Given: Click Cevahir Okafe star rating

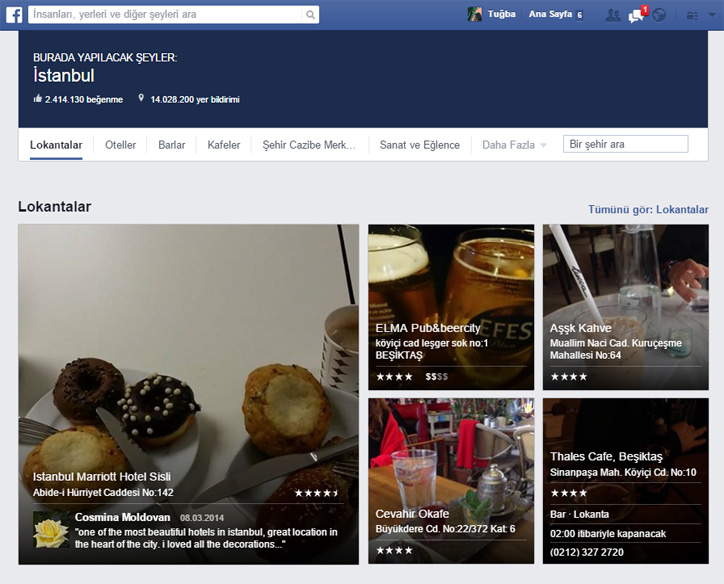Looking at the screenshot, I should [x=394, y=550].
